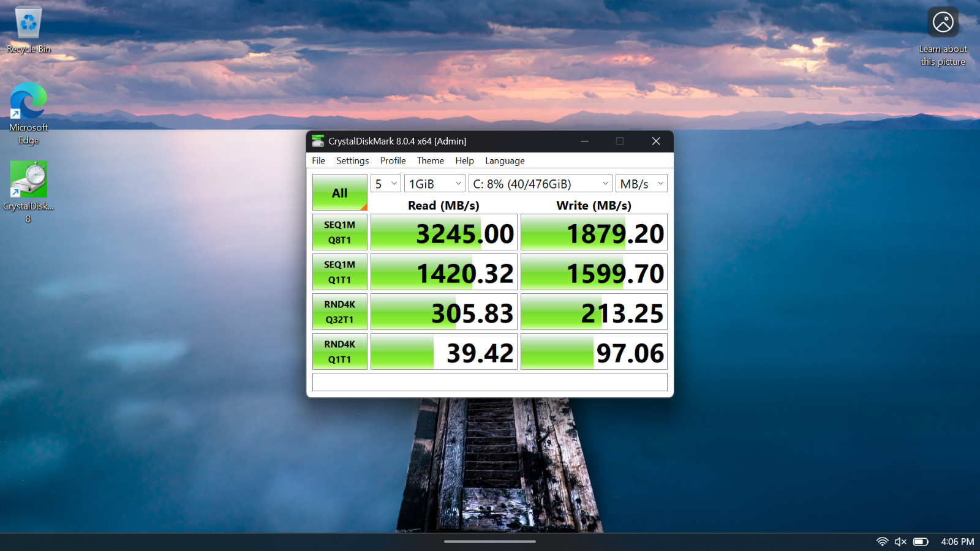
Task: Click the CrystalDiskMark title bar app icon
Action: click(x=318, y=141)
